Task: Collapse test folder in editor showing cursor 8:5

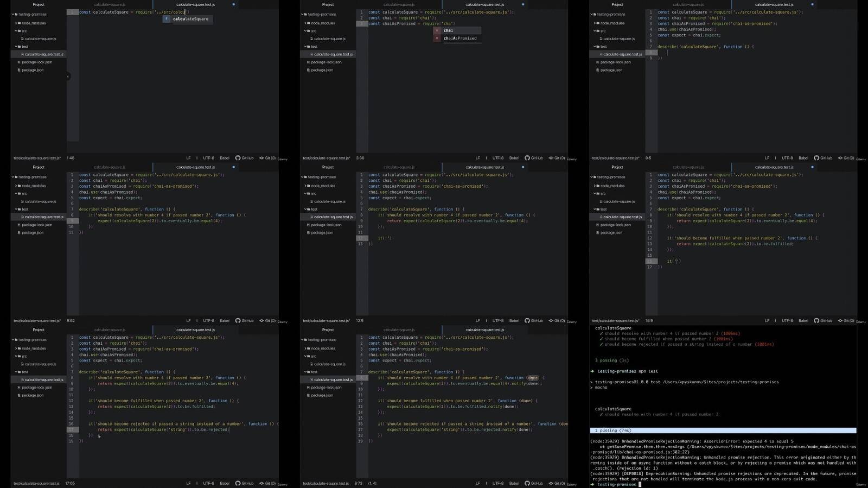Action: click(x=595, y=47)
